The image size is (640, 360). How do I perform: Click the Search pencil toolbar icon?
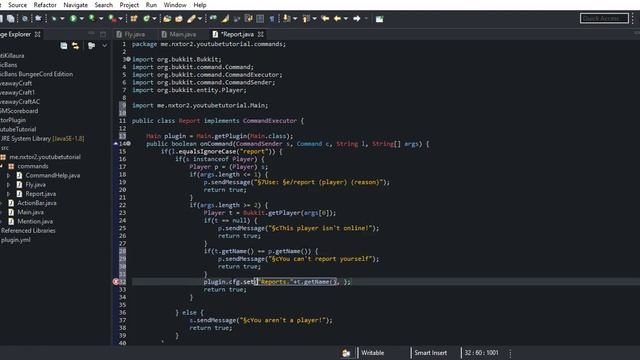(x=191, y=19)
